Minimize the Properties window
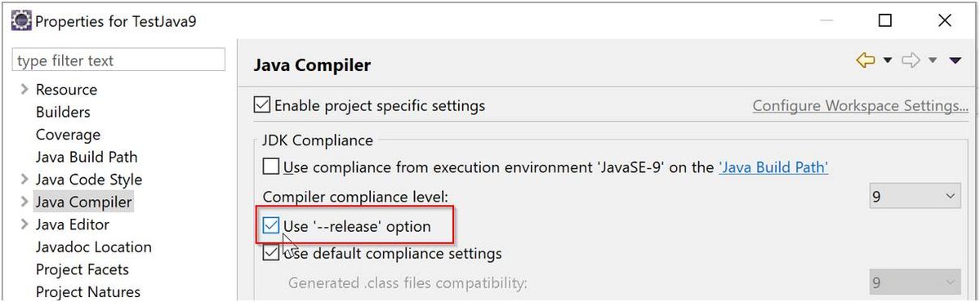 point(826,20)
